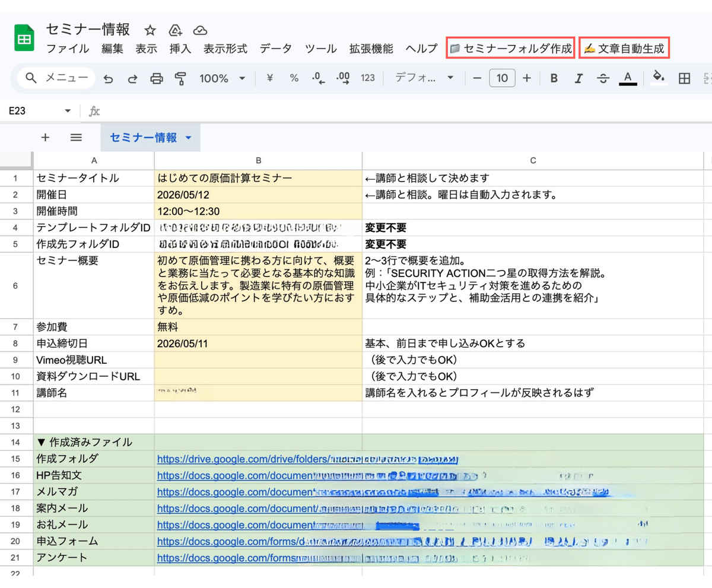Click the move to folder icon
Viewport: 712px width, 588px height.
point(175,30)
